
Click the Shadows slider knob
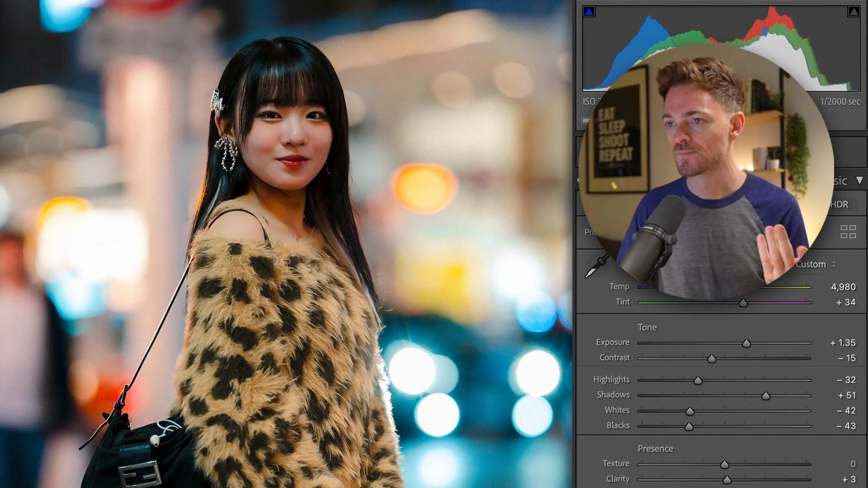(x=766, y=396)
